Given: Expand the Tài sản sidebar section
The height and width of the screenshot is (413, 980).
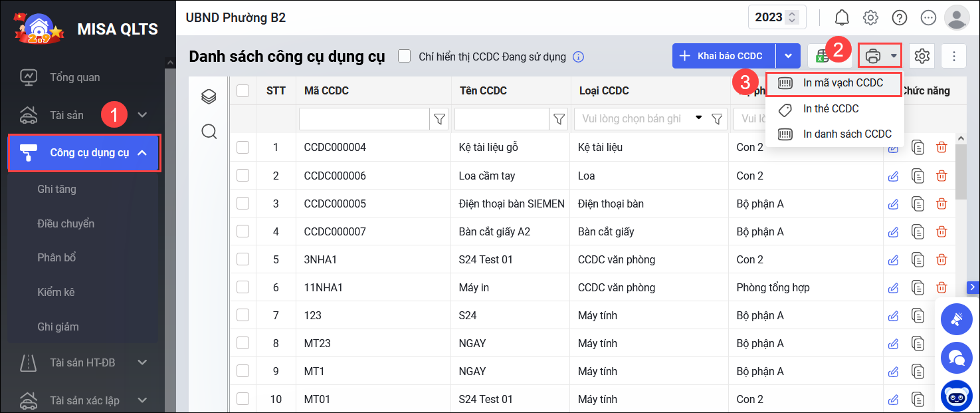Looking at the screenshot, I should click(142, 115).
